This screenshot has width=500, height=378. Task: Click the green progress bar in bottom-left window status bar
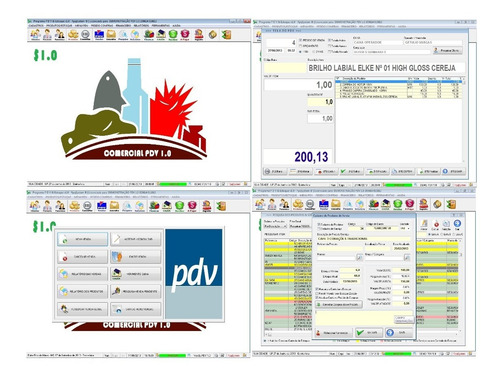click(x=172, y=356)
